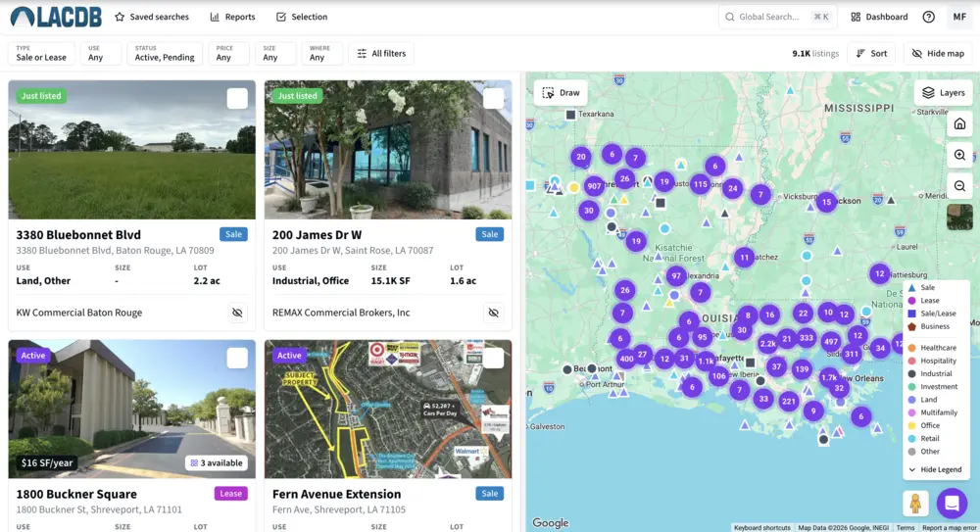Viewport: 980px width, 532px height.
Task: Open the Use filter dropdown
Action: pos(99,53)
